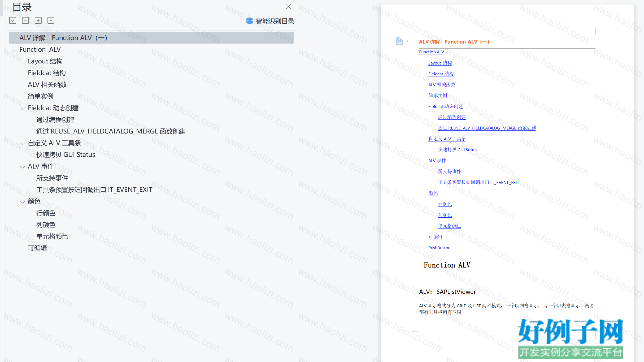This screenshot has height=362, width=644.
Task: Click the Function ALV heading in document body
Action: (447, 265)
